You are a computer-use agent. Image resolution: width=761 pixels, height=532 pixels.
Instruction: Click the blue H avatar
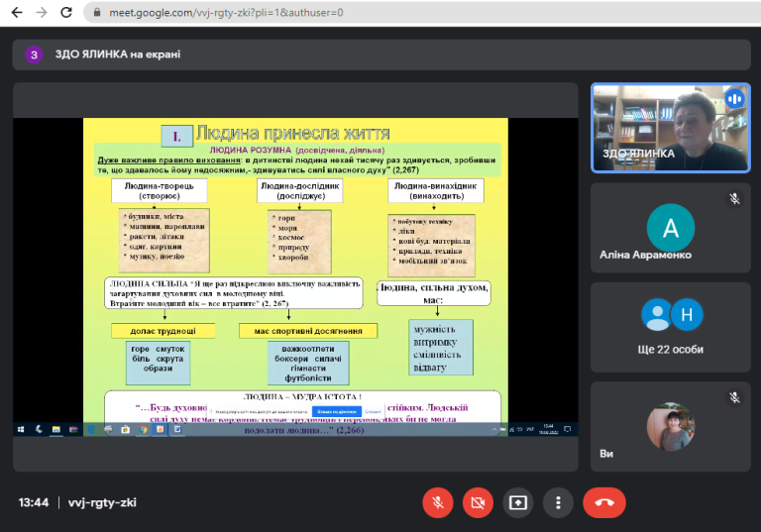687,314
